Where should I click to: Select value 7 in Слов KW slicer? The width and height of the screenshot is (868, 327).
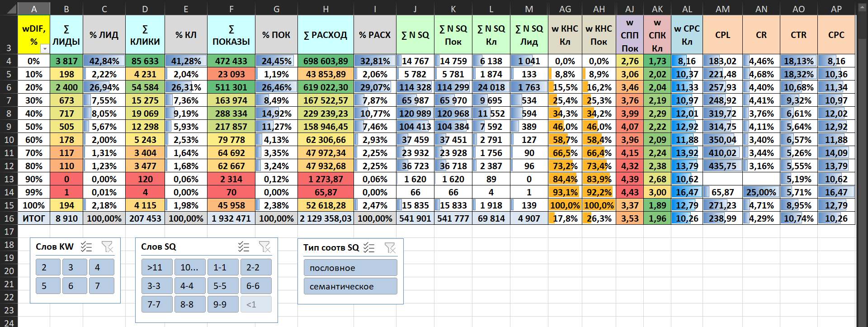tap(102, 286)
